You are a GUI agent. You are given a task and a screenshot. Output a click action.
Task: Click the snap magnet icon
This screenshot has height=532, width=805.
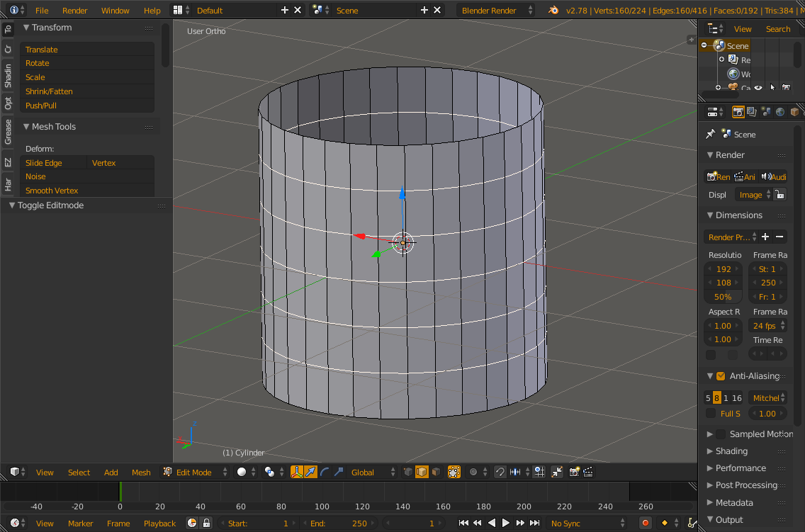500,472
